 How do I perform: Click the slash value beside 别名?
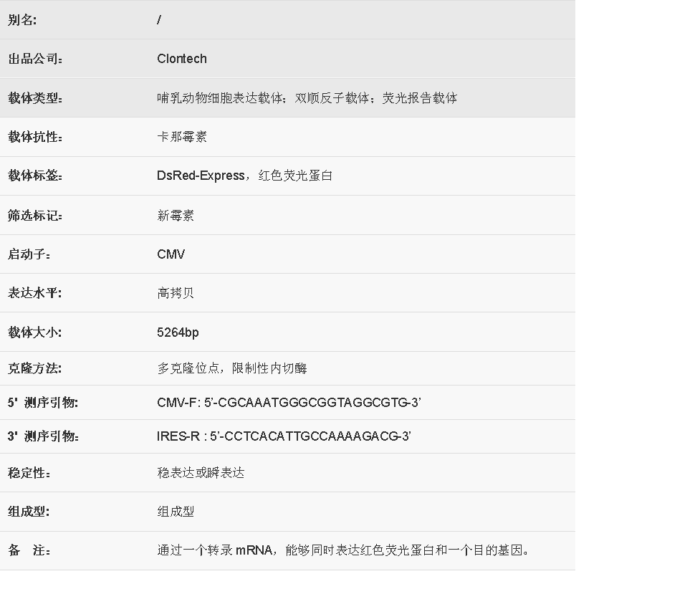[159, 20]
